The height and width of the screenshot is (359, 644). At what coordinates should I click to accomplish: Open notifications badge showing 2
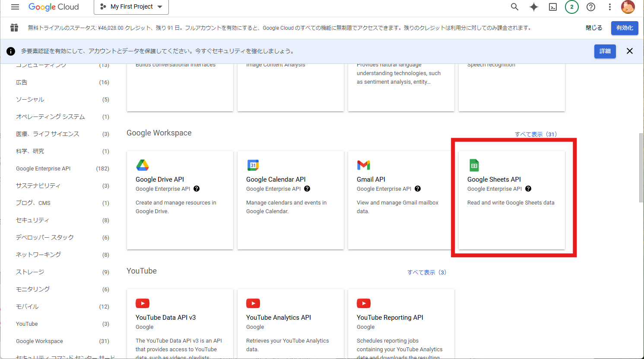click(x=572, y=7)
